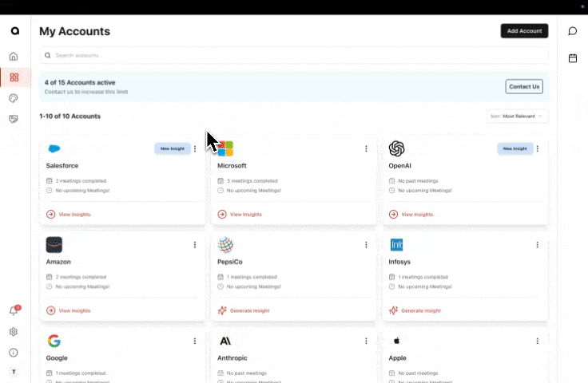The image size is (588, 383).
Task: Open the Microsoft card three-dot menu
Action: (367, 148)
